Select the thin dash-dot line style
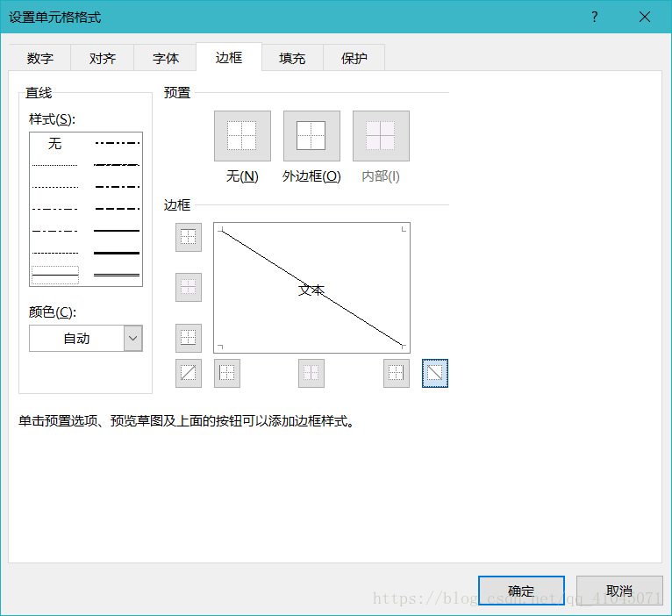This screenshot has width=672, height=616. (x=55, y=231)
